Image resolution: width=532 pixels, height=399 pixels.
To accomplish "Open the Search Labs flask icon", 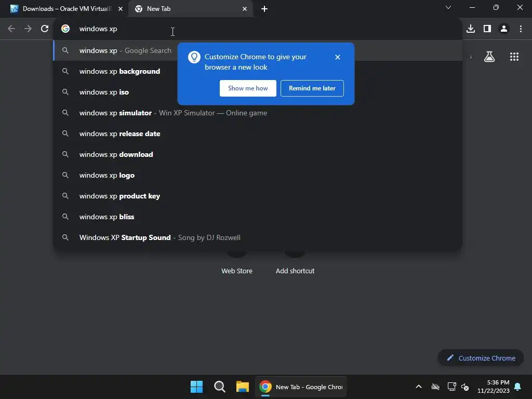I will [x=489, y=57].
